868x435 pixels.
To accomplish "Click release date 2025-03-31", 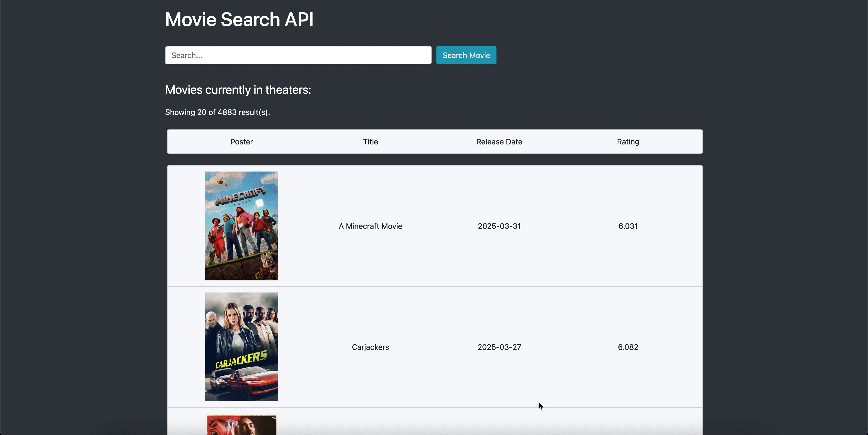I will [499, 226].
